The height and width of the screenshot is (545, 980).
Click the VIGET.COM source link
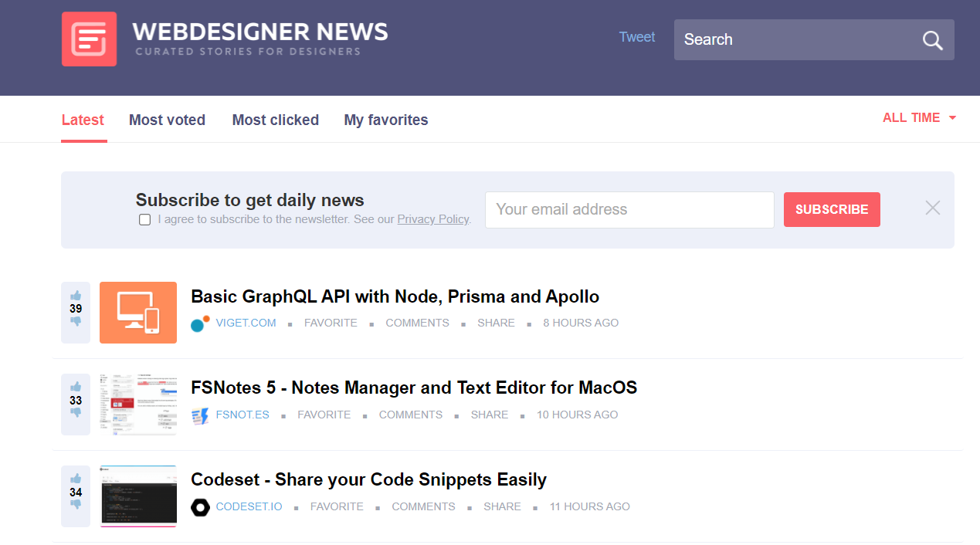[246, 323]
